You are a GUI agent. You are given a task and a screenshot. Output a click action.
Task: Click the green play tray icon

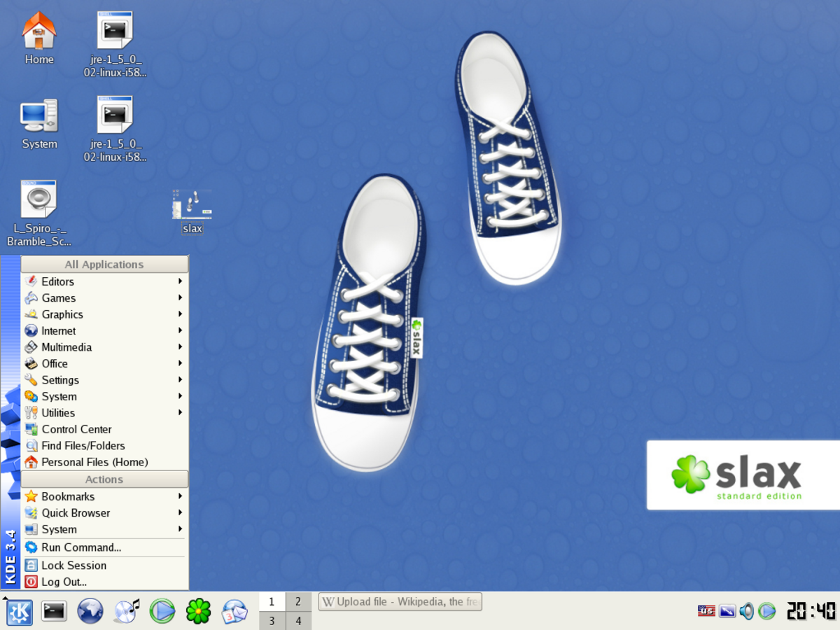[767, 611]
